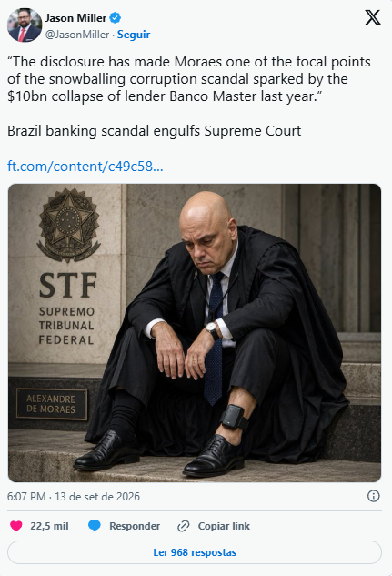Click the Jason Miller display name
The image size is (392, 576).
(x=76, y=17)
